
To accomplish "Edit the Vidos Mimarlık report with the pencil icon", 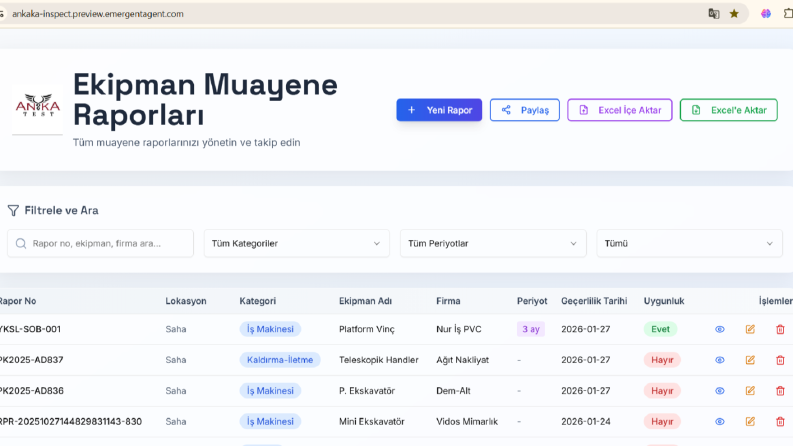I will 750,422.
